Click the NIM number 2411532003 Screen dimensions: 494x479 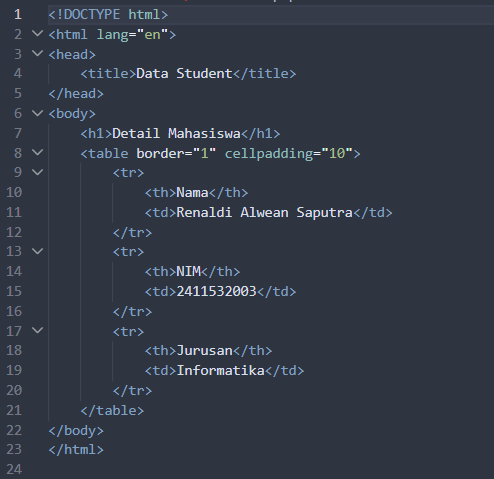pos(216,292)
